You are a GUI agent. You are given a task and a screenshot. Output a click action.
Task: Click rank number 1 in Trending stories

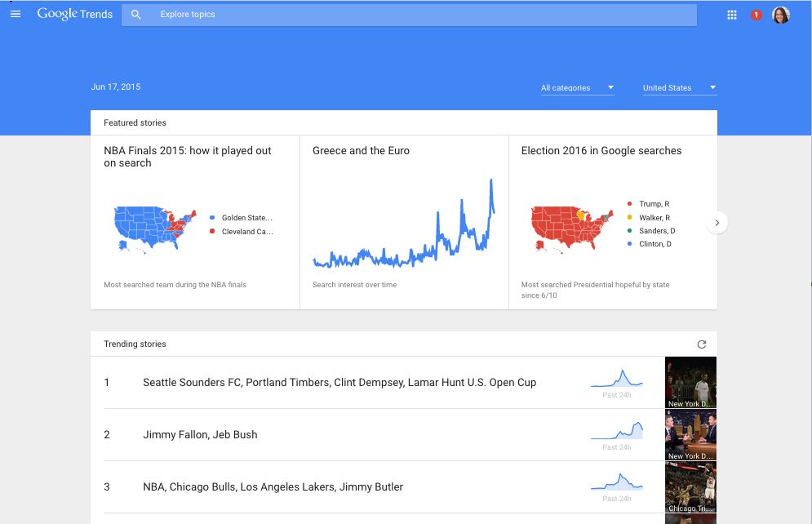click(107, 383)
